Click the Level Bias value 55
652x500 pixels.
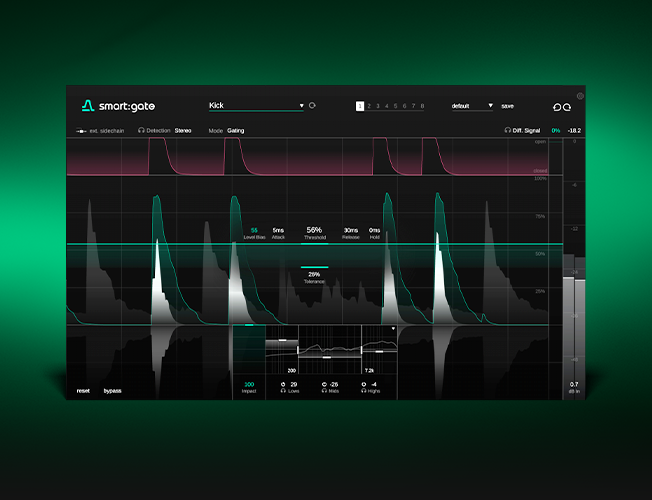tap(254, 230)
